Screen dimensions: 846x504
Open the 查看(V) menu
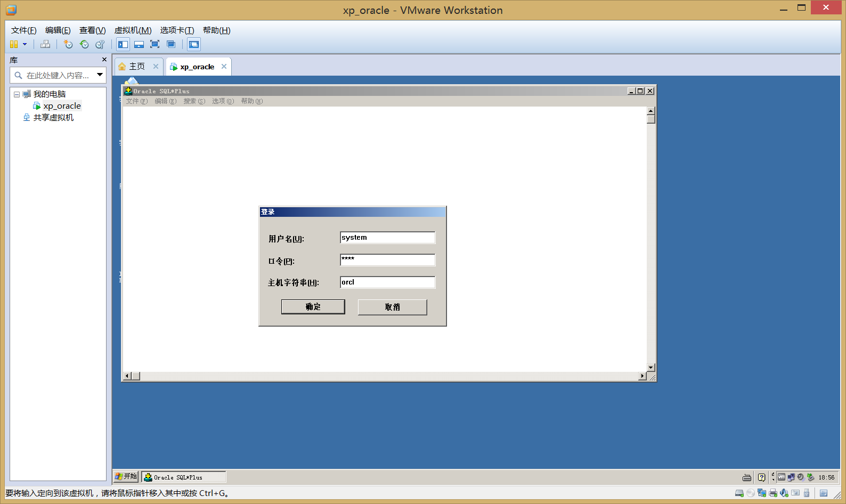(93, 30)
